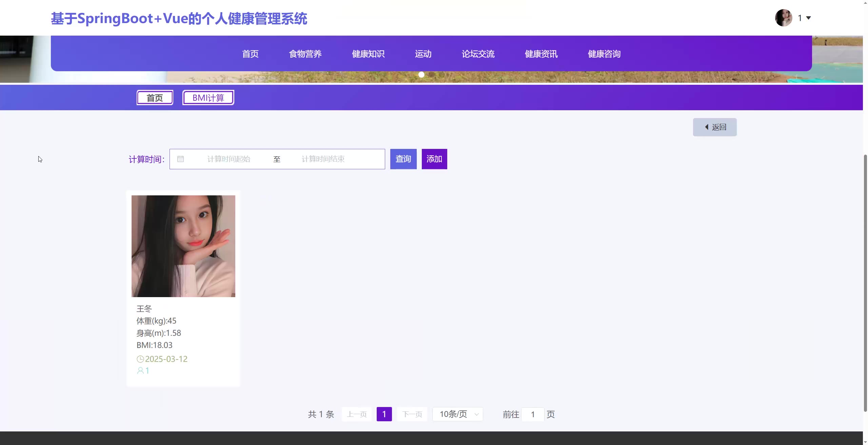Click the user avatar in header
Screen dimensions: 868x445
pos(783,18)
